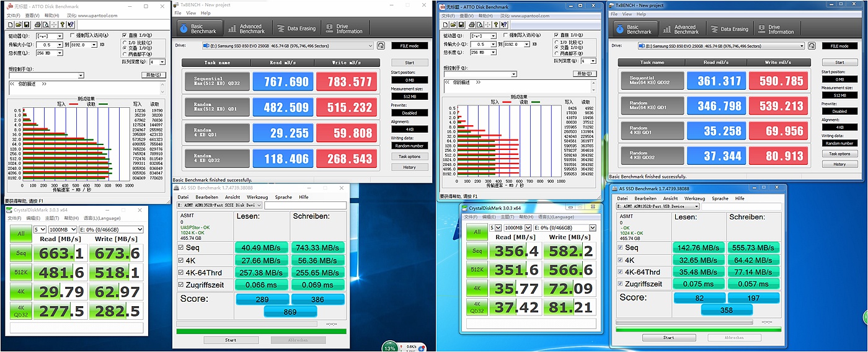The height and width of the screenshot is (352, 868).
Task: Click green progress bar in left AS SSD
Action: click(261, 331)
